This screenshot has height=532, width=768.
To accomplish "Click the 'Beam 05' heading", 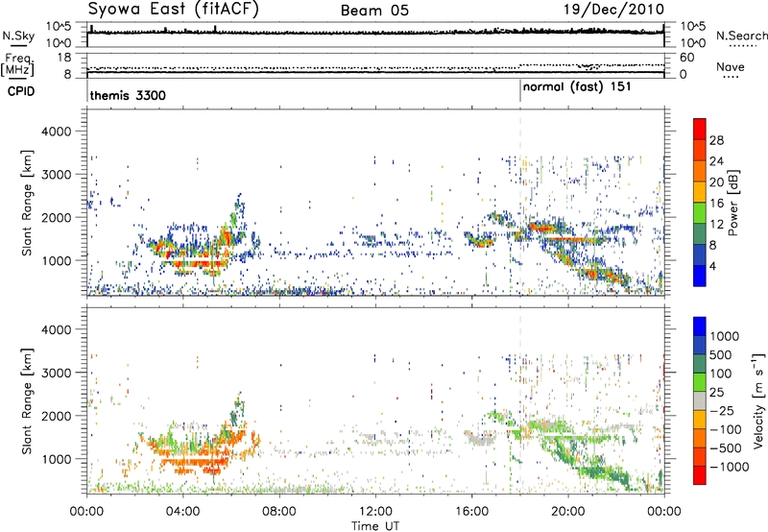I will coord(374,11).
